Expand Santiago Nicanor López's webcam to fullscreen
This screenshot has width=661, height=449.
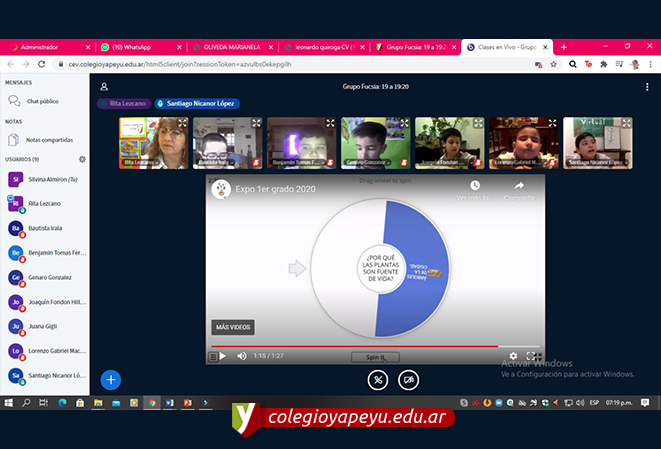[x=626, y=124]
